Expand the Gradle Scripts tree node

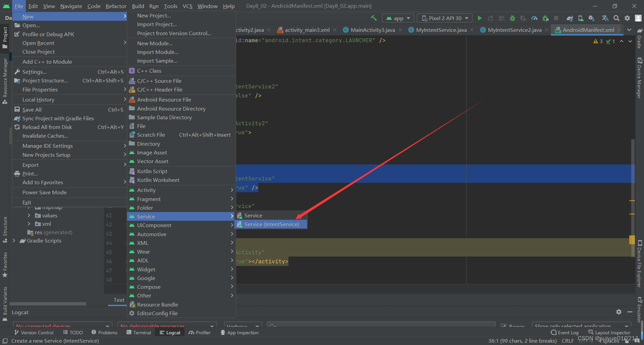14,240
